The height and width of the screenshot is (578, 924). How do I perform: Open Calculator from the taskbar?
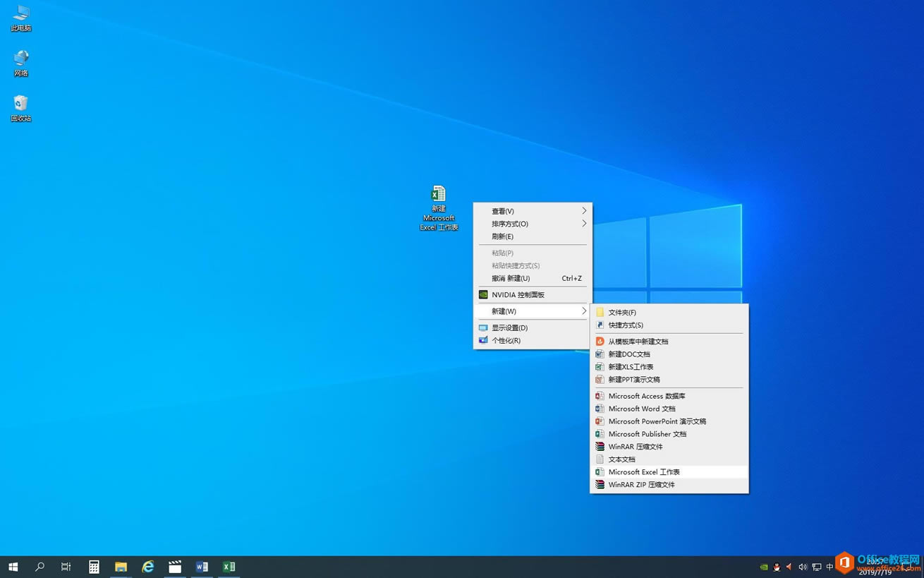point(93,566)
